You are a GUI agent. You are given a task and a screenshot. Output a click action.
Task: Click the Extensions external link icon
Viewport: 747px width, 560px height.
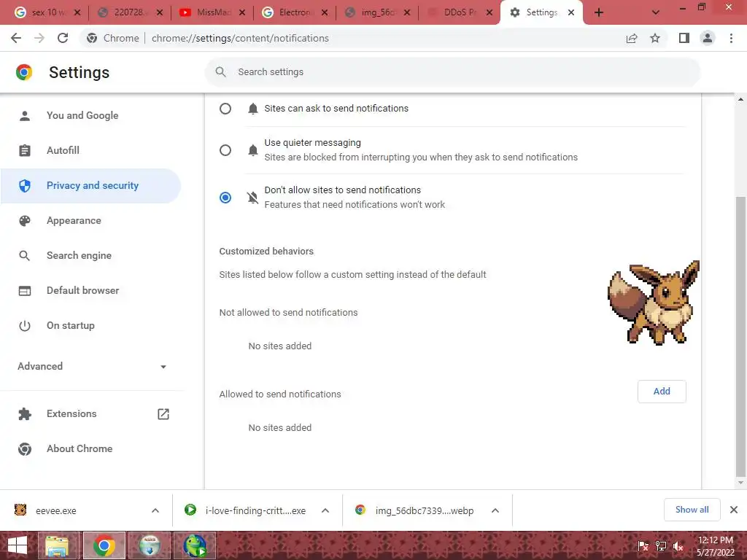163,414
